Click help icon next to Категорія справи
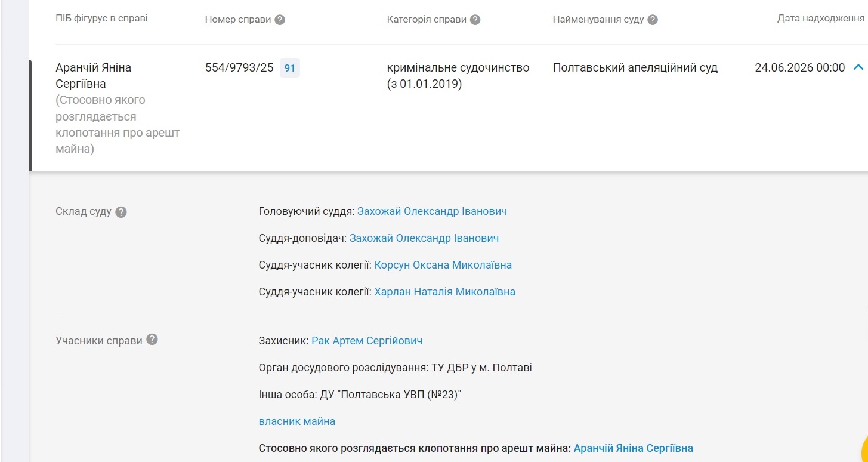 click(x=475, y=20)
